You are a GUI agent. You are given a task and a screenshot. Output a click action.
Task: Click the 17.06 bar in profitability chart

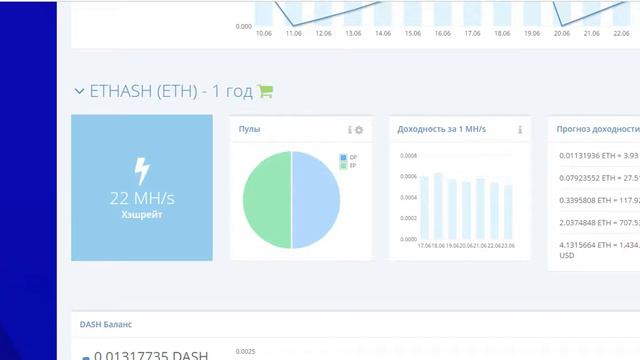(424, 208)
